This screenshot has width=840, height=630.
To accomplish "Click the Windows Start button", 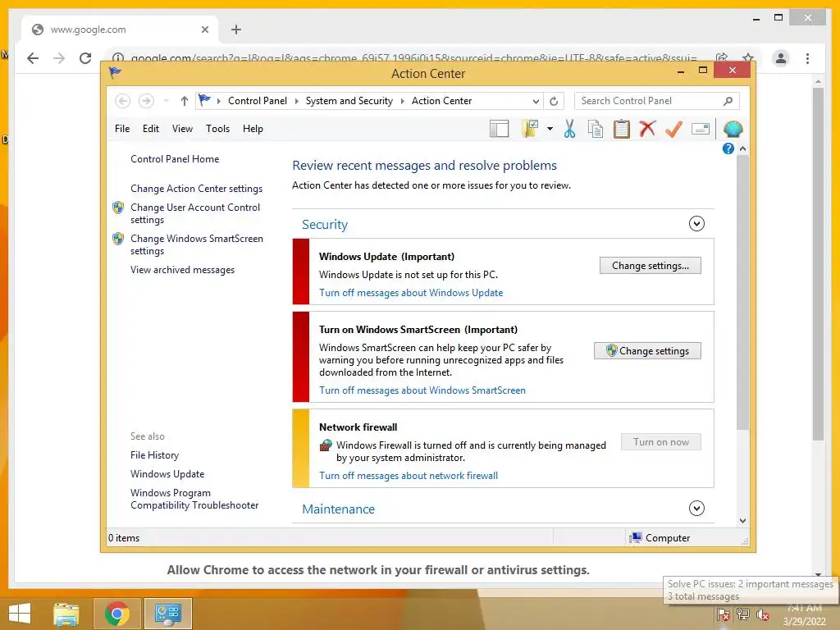I will tap(20, 614).
